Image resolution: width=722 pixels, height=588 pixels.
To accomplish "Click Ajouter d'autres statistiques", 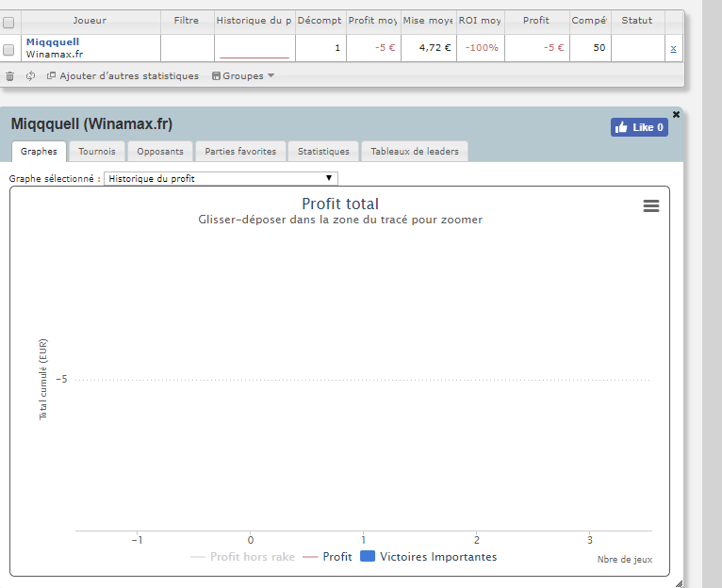I will 123,76.
